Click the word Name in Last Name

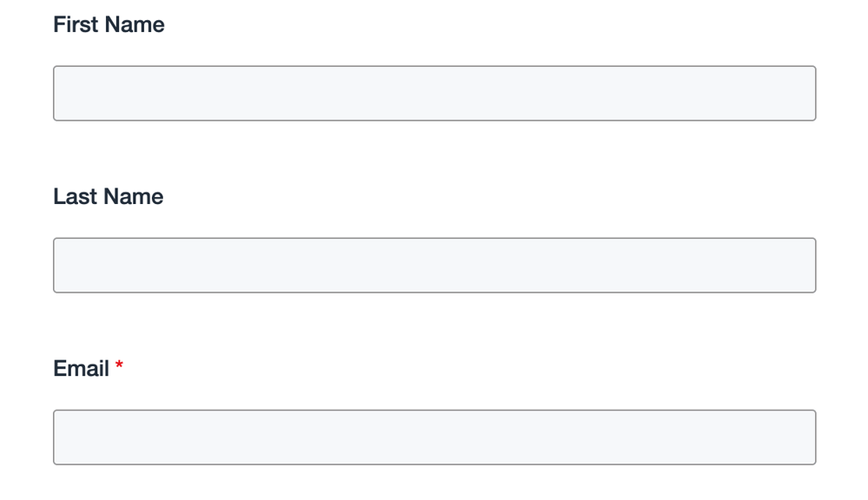coord(133,197)
